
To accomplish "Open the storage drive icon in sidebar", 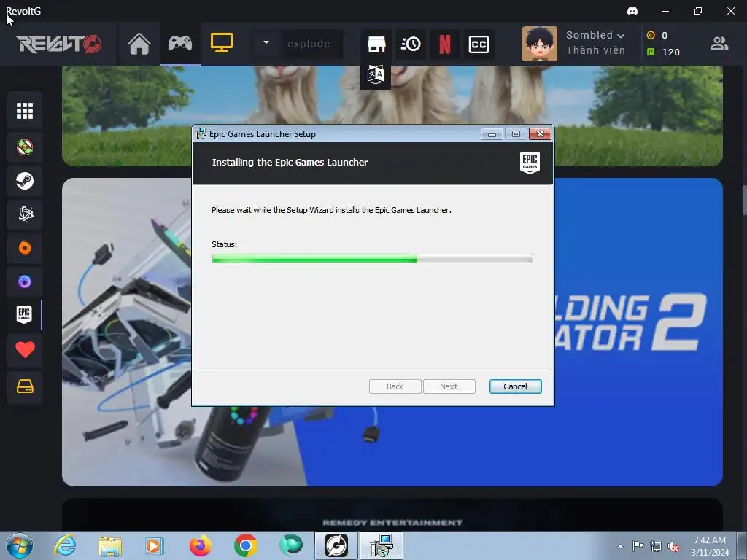I will pyautogui.click(x=25, y=386).
